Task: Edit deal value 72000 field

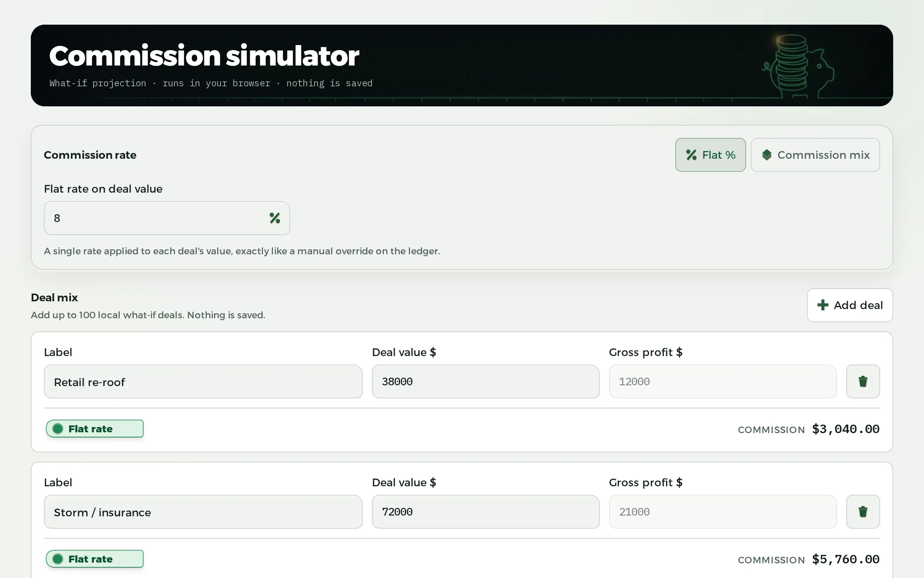Action: click(485, 512)
